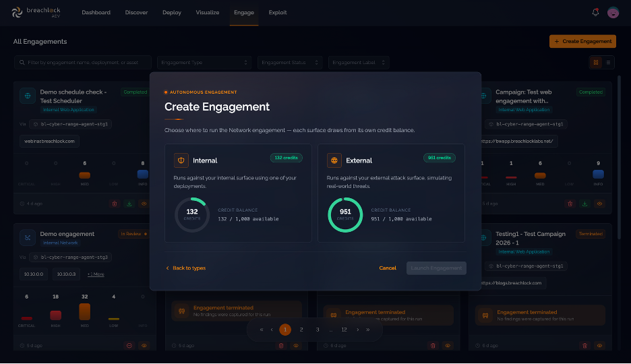Delete the Demo schedule check engagement
The width and height of the screenshot is (631, 364).
coord(115,204)
